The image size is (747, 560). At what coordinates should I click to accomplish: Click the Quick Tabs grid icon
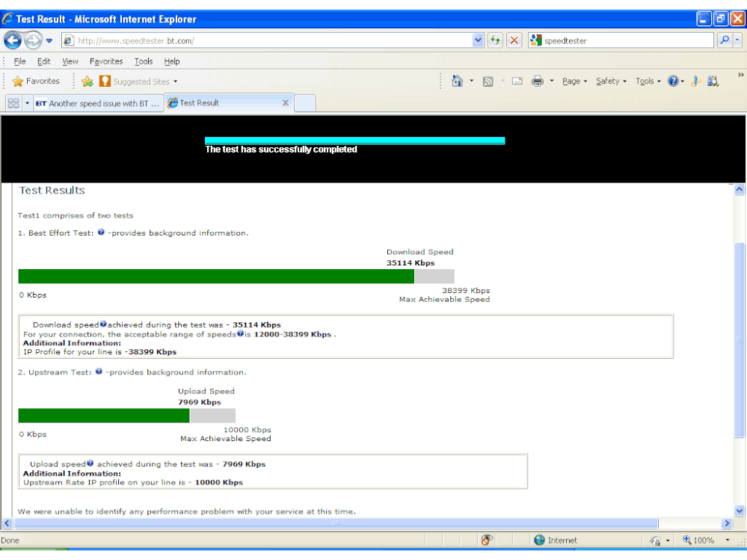tap(13, 103)
